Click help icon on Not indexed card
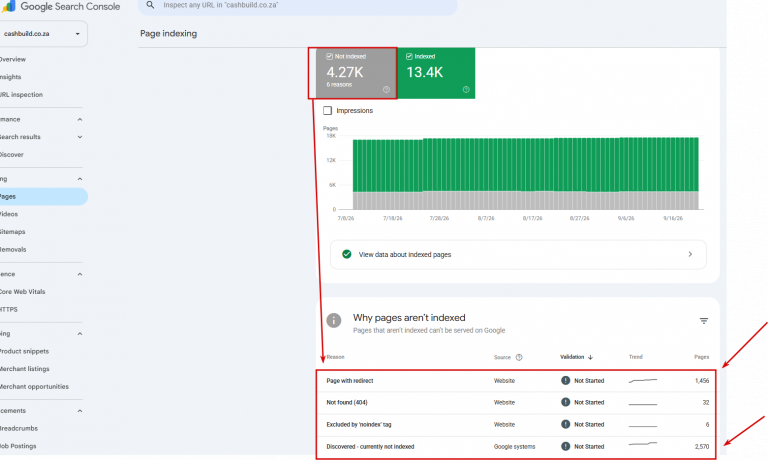 coord(386,90)
